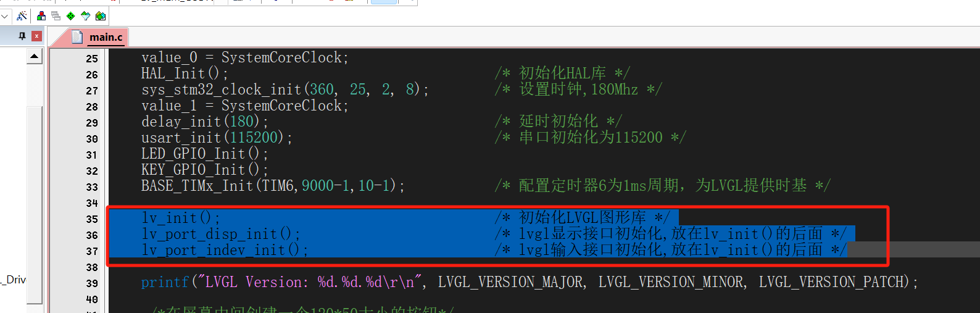Screen dimensions: 980x313
Task: Expand the target selection dropdown arrow
Action: tap(5, 16)
